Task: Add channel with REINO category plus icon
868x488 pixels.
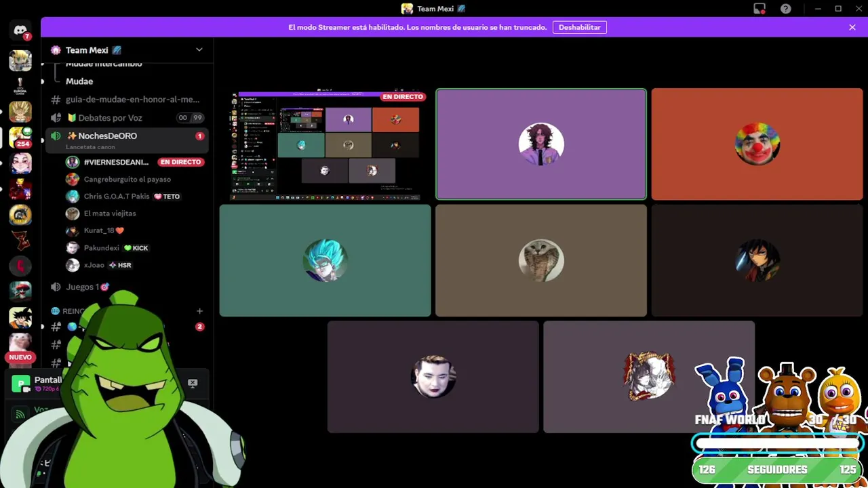Action: tap(199, 311)
